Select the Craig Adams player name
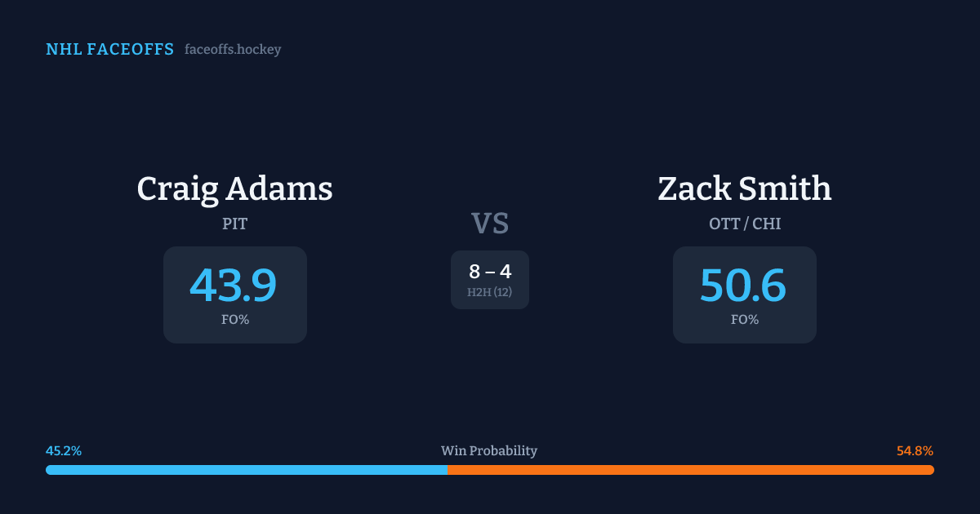980x514 pixels. point(234,188)
